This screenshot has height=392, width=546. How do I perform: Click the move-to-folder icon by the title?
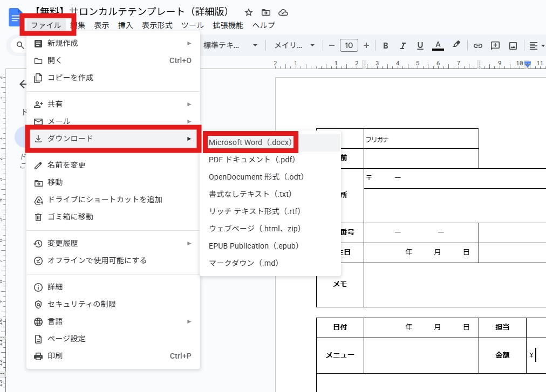click(x=265, y=12)
